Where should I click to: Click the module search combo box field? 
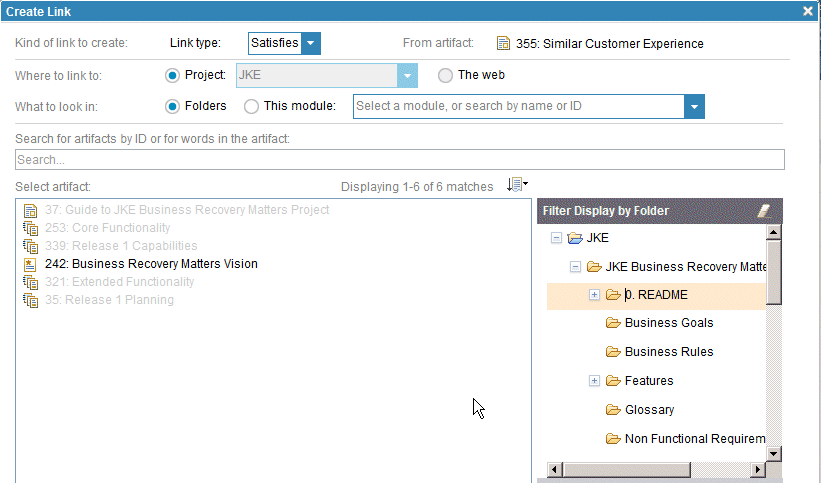click(x=519, y=106)
